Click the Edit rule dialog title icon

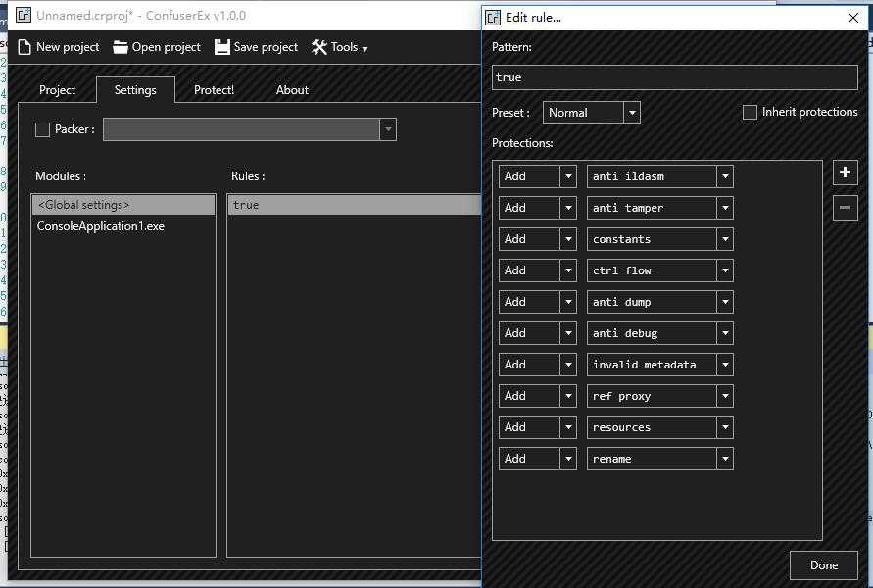[493, 18]
